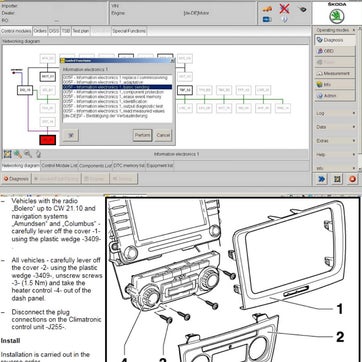The width and height of the screenshot is (362, 362).
Task: Expand the Help section in the sidebar
Action: (336, 155)
